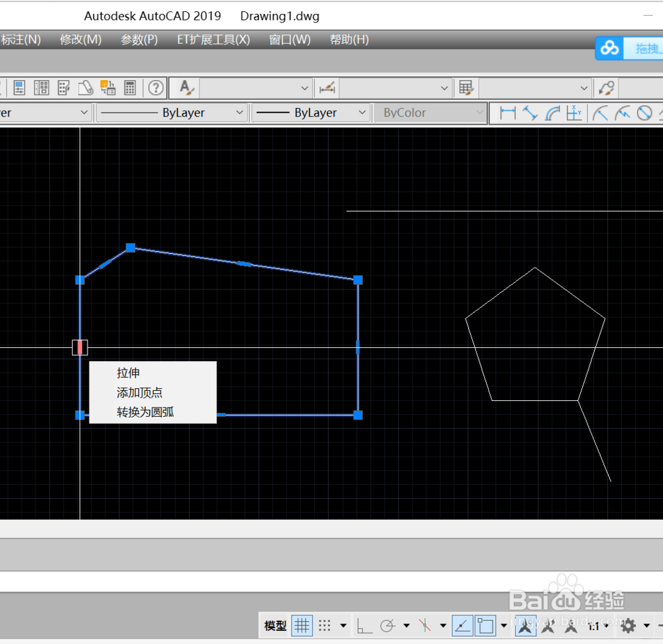Select the Ordinate dimension tool
Image resolution: width=663 pixels, height=644 pixels.
click(573, 113)
